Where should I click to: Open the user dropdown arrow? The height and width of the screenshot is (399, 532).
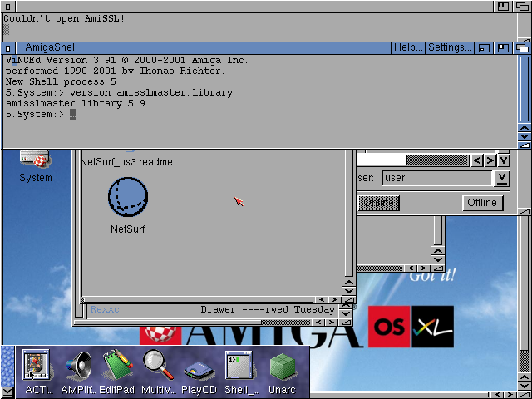tap(502, 178)
